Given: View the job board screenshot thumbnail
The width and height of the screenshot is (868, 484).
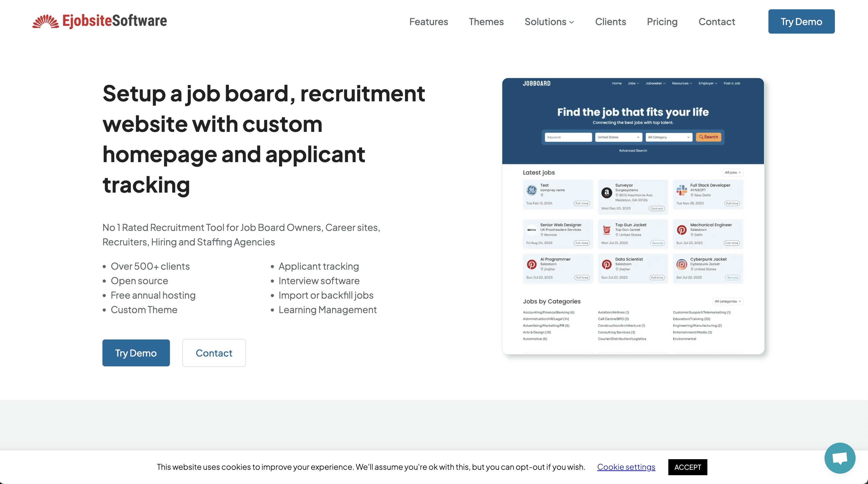Looking at the screenshot, I should click(633, 216).
